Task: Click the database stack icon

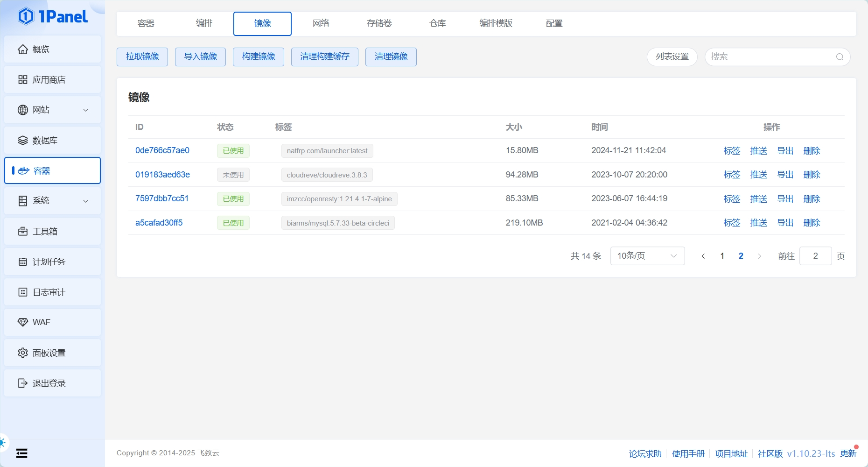Action: 22,141
